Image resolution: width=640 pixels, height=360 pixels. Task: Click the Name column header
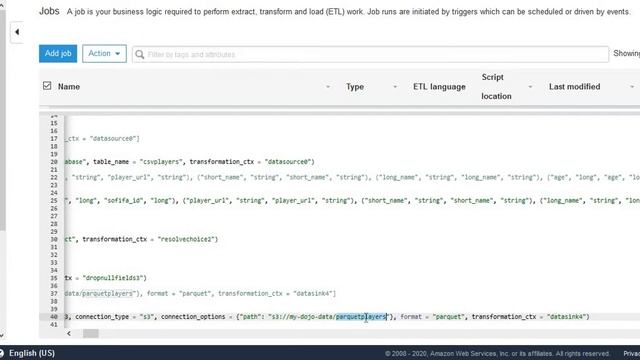[x=69, y=87]
